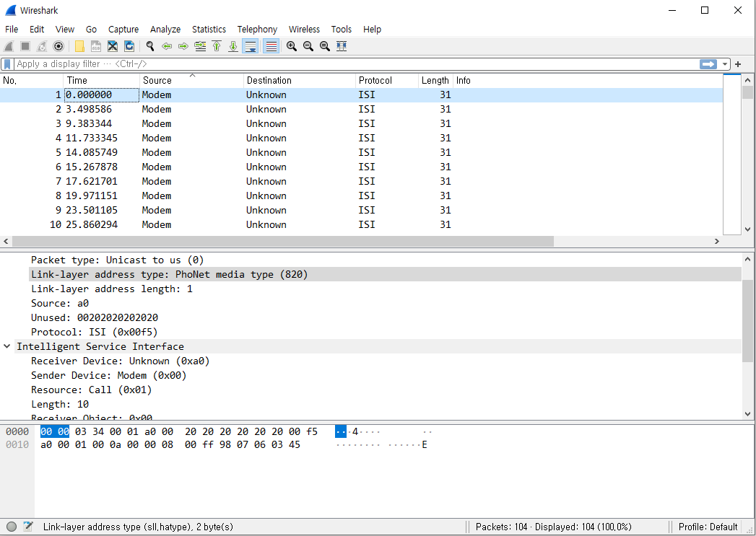The image size is (756, 536).
Task: Sort by the Source column header
Action: coord(192,80)
